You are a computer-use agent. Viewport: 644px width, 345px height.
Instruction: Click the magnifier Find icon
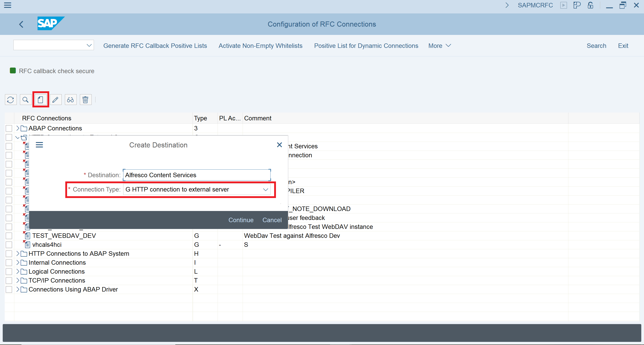point(25,100)
